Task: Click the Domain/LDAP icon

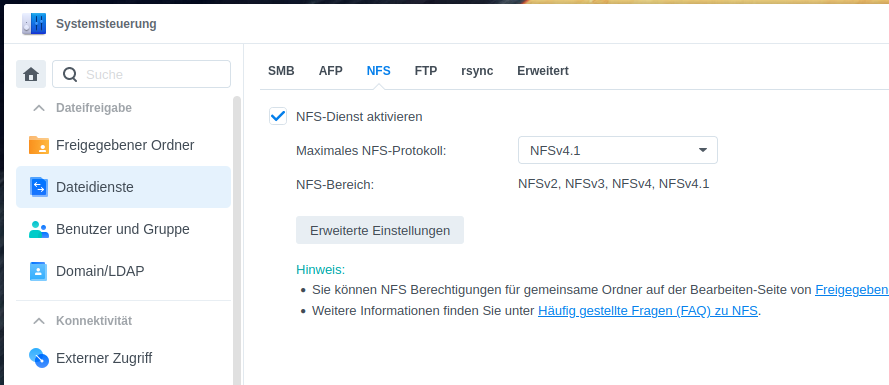Action: (39, 271)
